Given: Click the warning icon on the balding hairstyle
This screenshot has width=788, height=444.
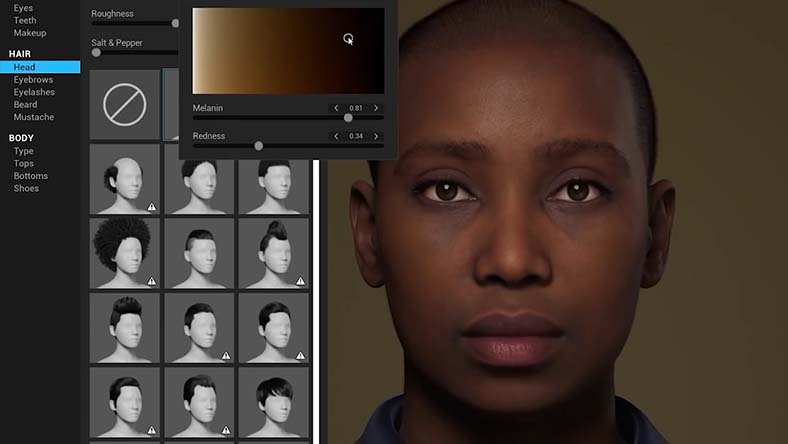Looking at the screenshot, I should (x=151, y=207).
